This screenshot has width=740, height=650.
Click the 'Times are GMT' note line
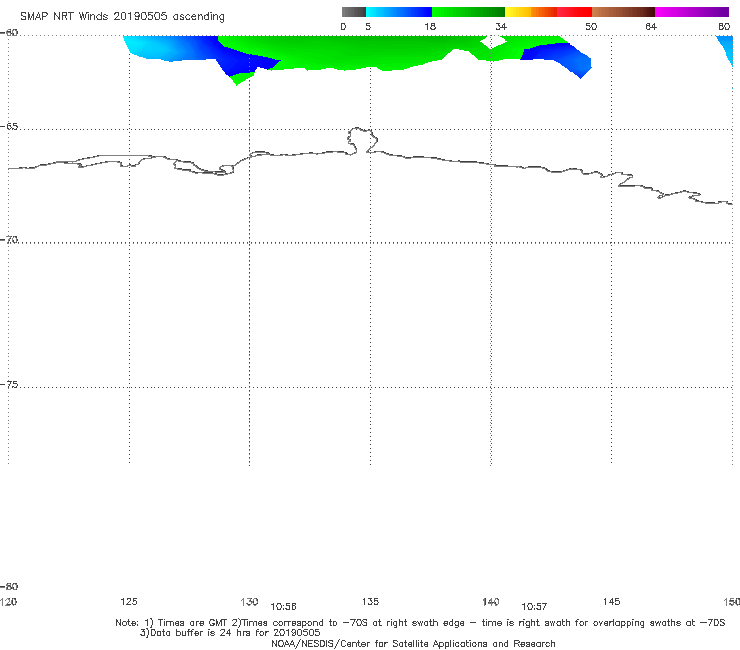420,623
